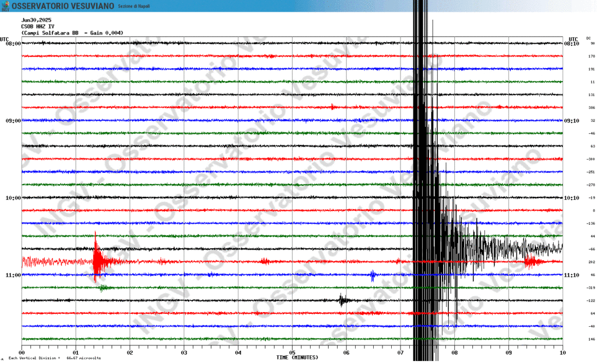Viewport: 597px width, 364px height.
Task: Click the 08:00 row time label
Action: tap(13, 44)
